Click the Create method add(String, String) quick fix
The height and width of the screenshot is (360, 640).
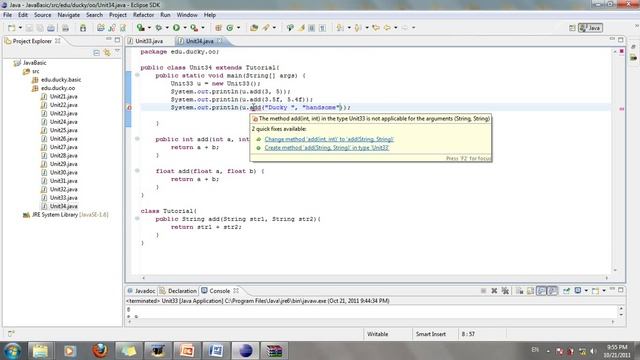tap(327, 148)
